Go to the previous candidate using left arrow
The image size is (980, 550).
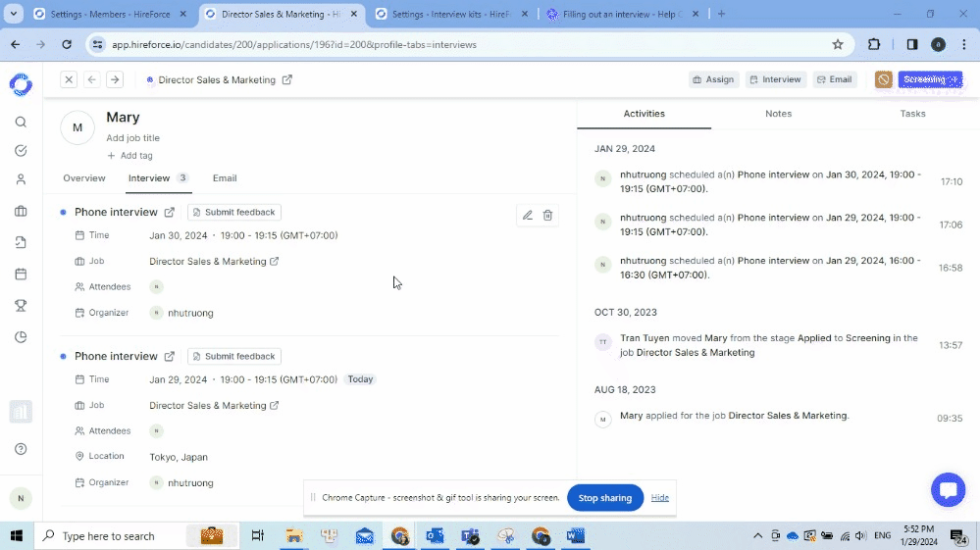tap(92, 79)
